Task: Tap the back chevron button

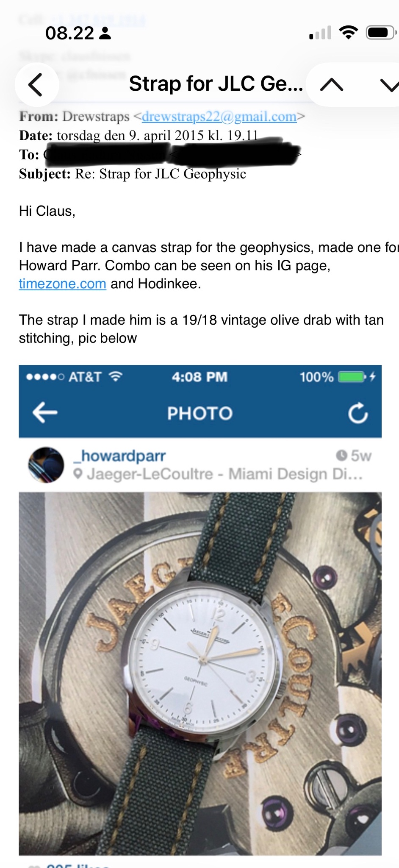Action: [36, 84]
